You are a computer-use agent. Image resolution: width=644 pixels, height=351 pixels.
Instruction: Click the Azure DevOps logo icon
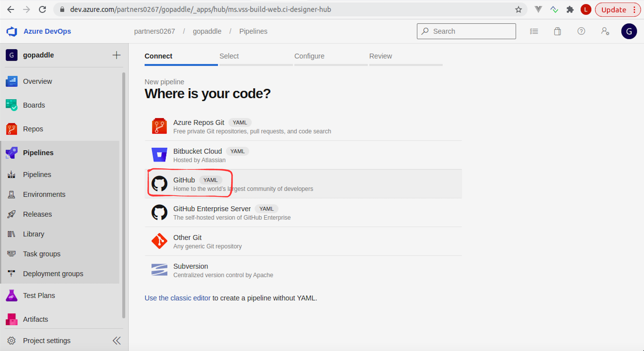[x=12, y=31]
